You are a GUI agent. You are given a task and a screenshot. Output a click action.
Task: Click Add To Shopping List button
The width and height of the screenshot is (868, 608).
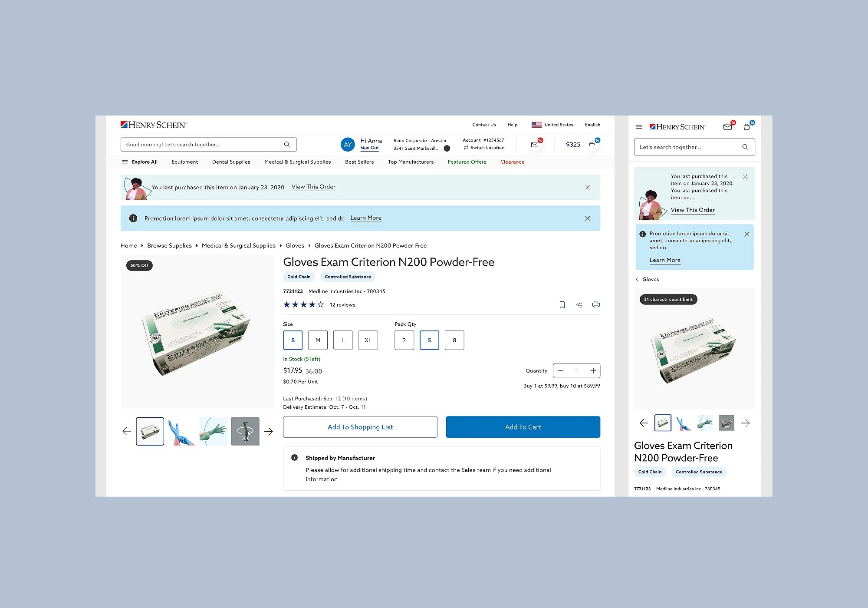pos(360,427)
